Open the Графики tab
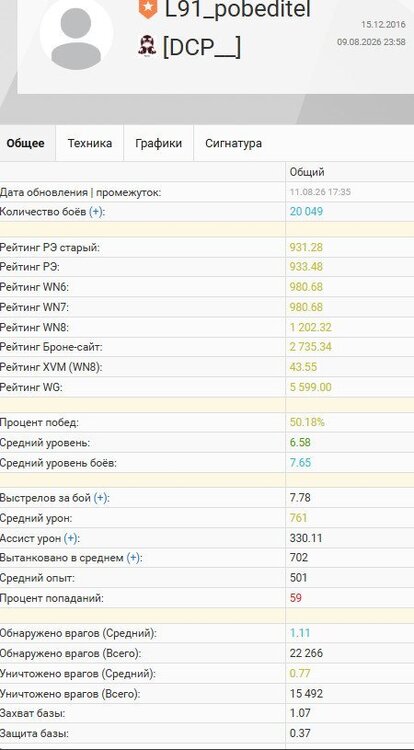This screenshot has height=750, width=414. (159, 143)
